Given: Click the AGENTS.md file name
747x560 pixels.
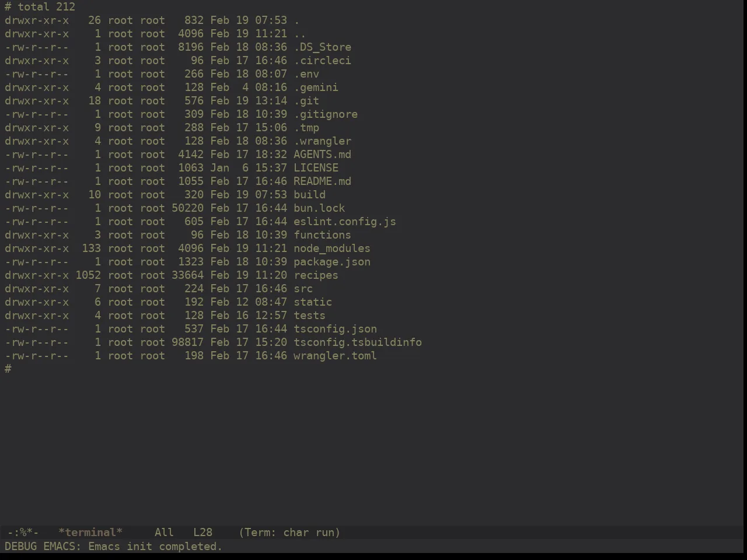Looking at the screenshot, I should tap(322, 155).
